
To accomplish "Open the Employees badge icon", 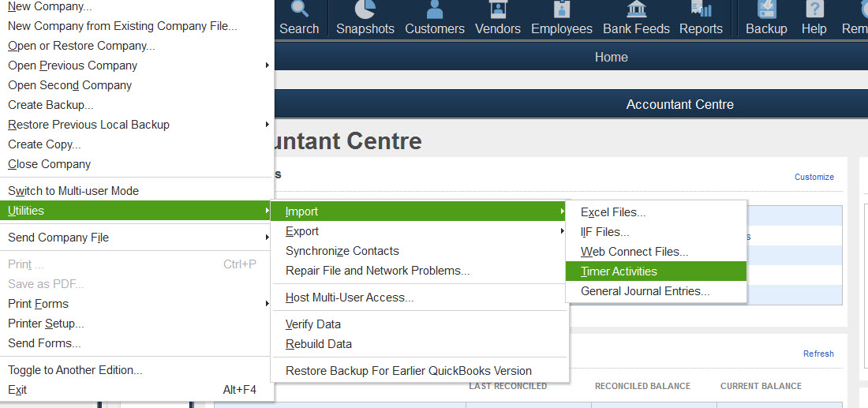I will pyautogui.click(x=561, y=11).
